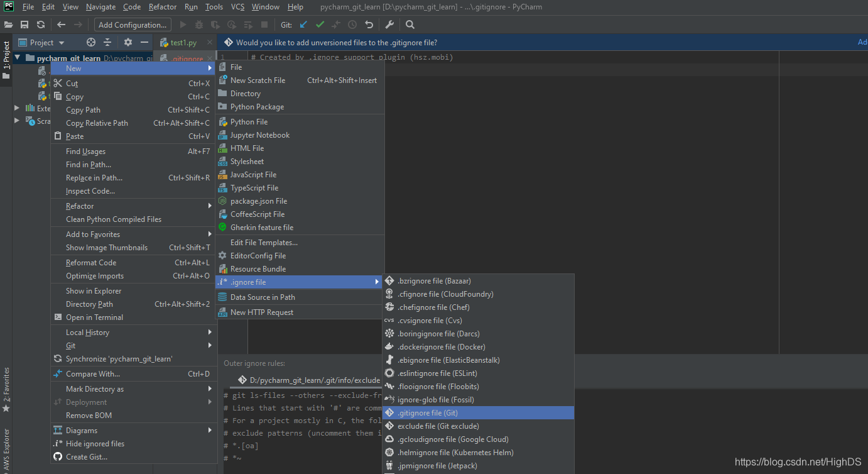Screen dimensions: 868x474
Task: Navigate back with the left arrow
Action: (x=61, y=25)
